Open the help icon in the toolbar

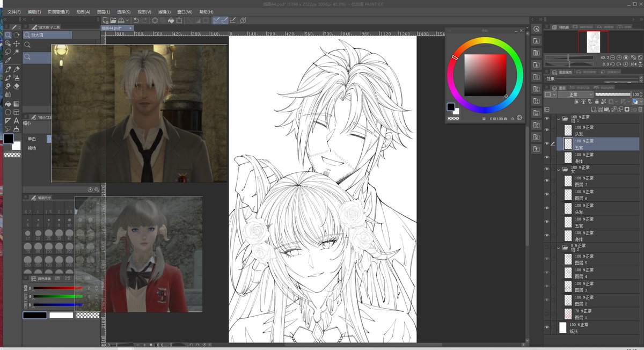point(243,20)
